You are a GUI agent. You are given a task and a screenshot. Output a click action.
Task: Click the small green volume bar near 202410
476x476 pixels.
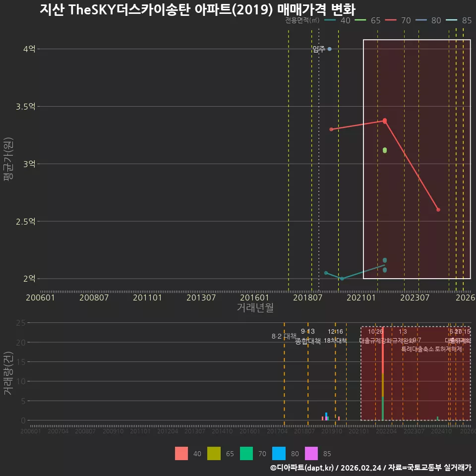[437, 418]
